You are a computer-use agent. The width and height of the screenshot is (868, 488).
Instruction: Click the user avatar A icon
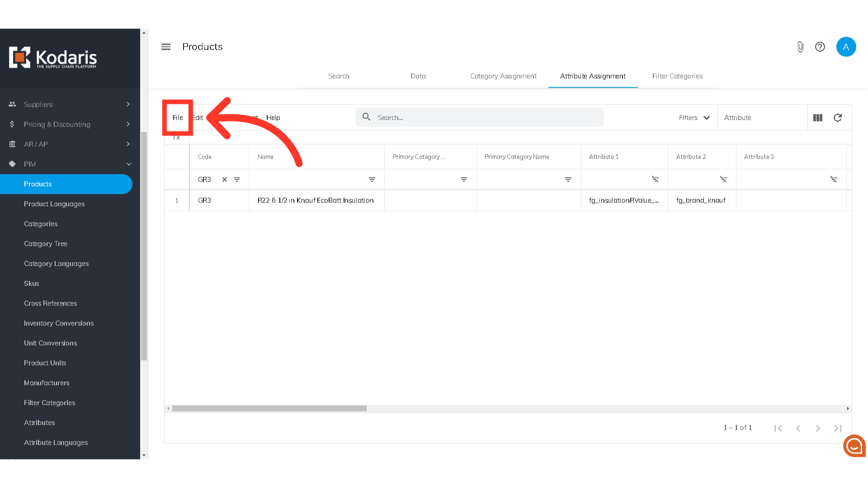(846, 47)
